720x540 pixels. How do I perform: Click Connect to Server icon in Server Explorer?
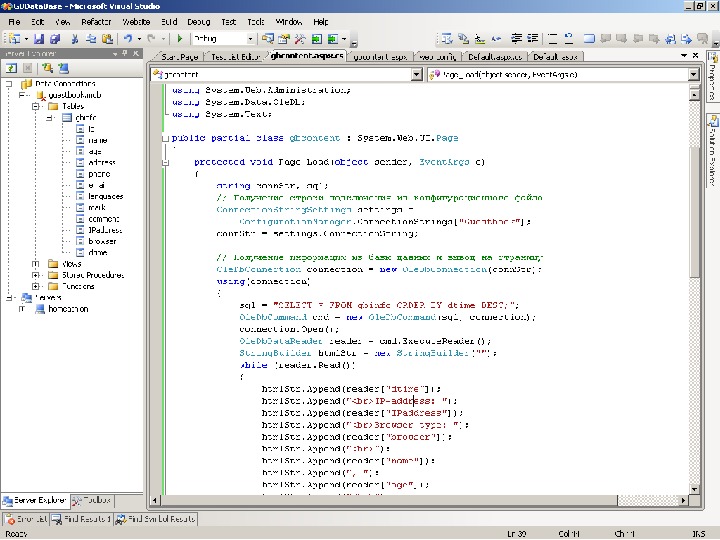(x=62, y=68)
